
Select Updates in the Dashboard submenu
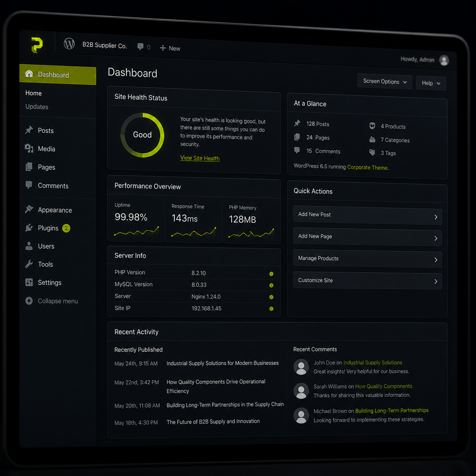click(37, 107)
